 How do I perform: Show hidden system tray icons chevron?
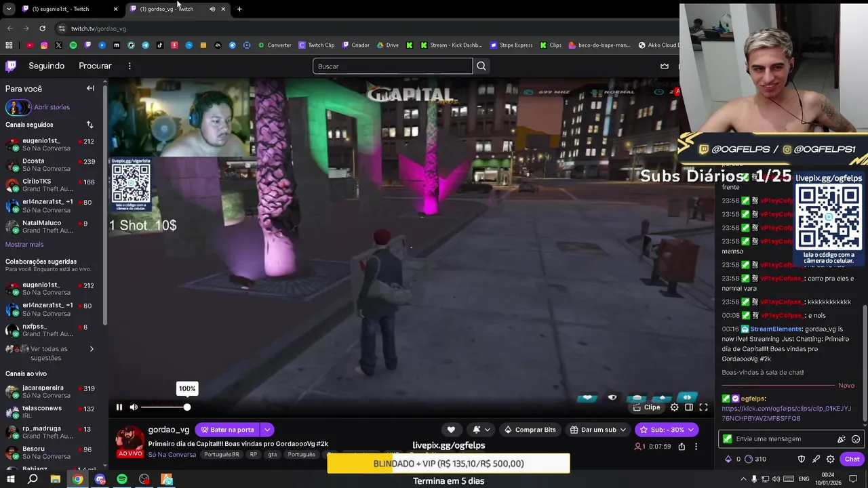(744, 479)
